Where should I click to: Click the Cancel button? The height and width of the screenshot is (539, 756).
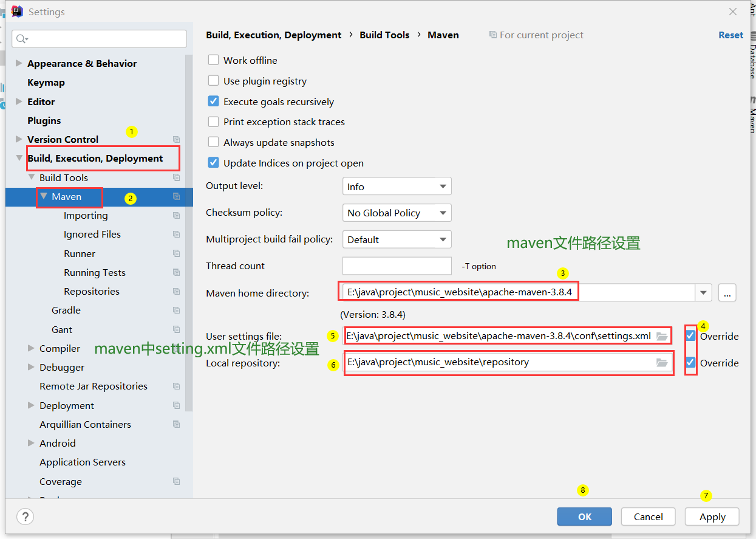(x=648, y=517)
